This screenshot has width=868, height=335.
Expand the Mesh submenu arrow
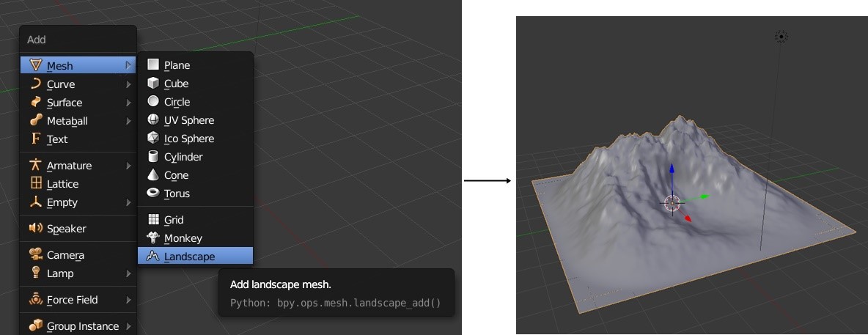click(128, 65)
